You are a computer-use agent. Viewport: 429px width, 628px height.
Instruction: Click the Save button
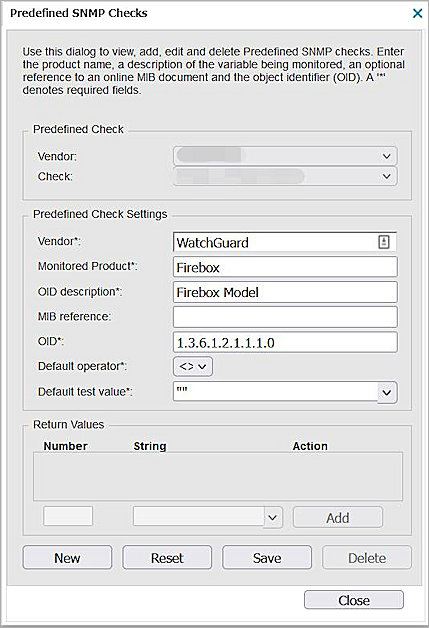click(267, 558)
